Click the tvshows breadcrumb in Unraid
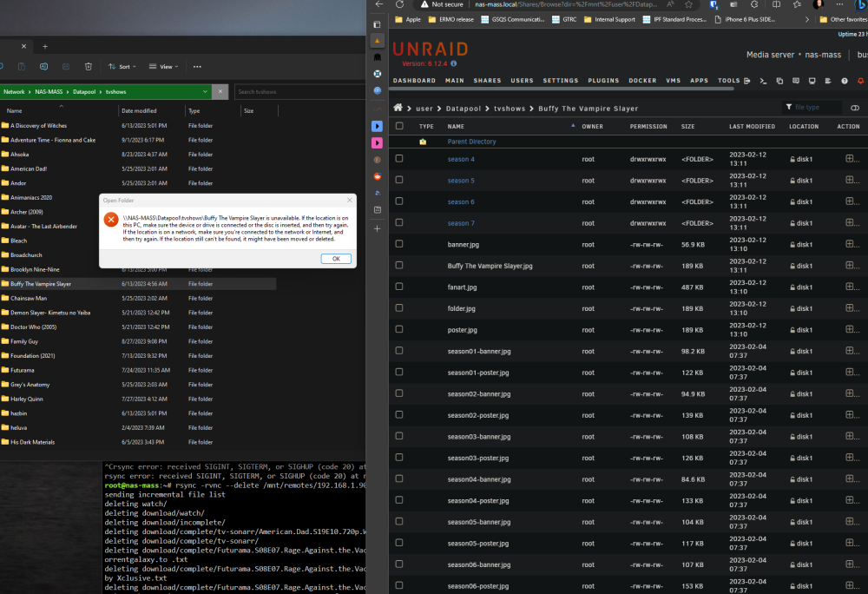 coord(510,109)
